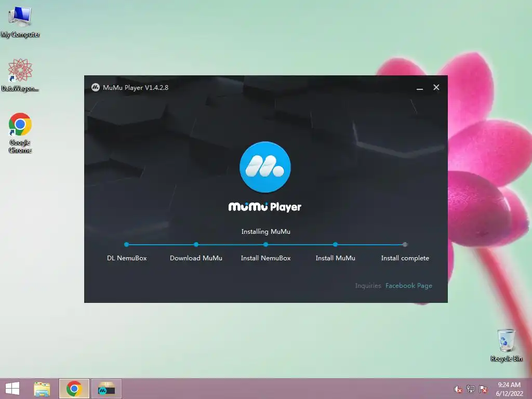Click the DL NemuBox progress step dot
The height and width of the screenshot is (399, 532).
[127, 244]
